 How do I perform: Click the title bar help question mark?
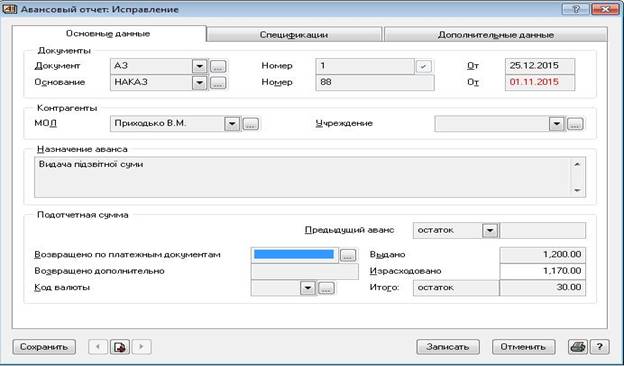point(575,9)
